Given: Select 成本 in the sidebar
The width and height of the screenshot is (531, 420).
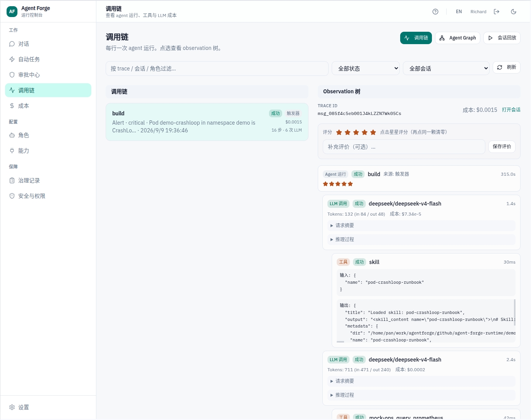Looking at the screenshot, I should pyautogui.click(x=48, y=106).
